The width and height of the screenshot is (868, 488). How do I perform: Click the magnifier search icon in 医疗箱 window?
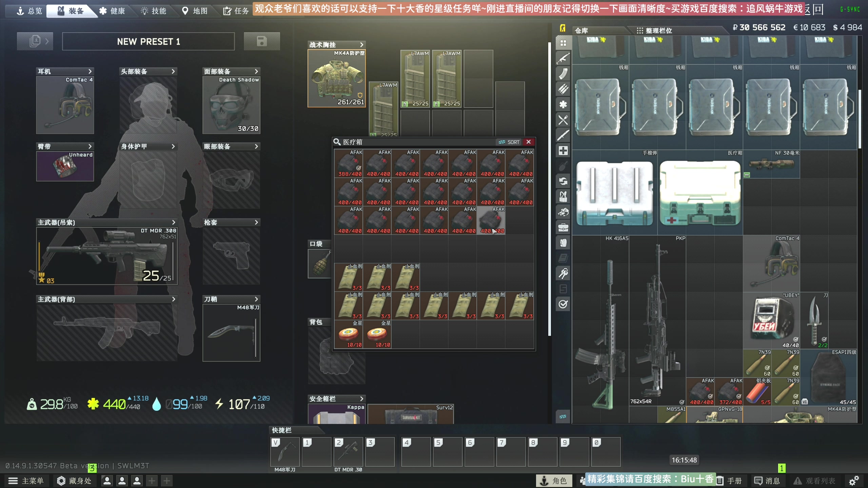click(x=337, y=142)
